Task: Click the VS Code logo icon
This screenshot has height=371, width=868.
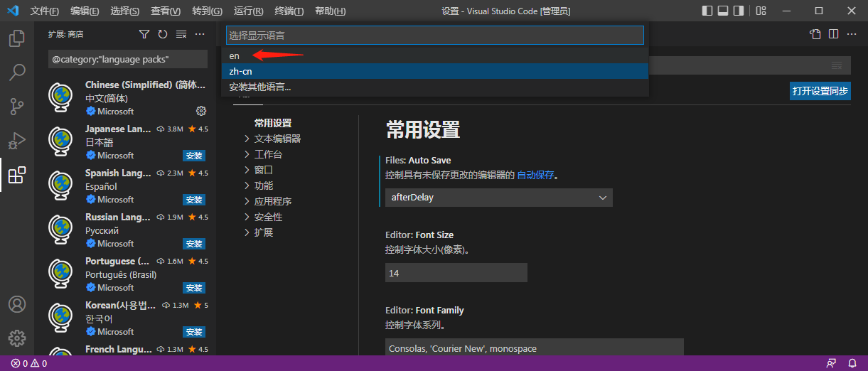Action: [12, 11]
